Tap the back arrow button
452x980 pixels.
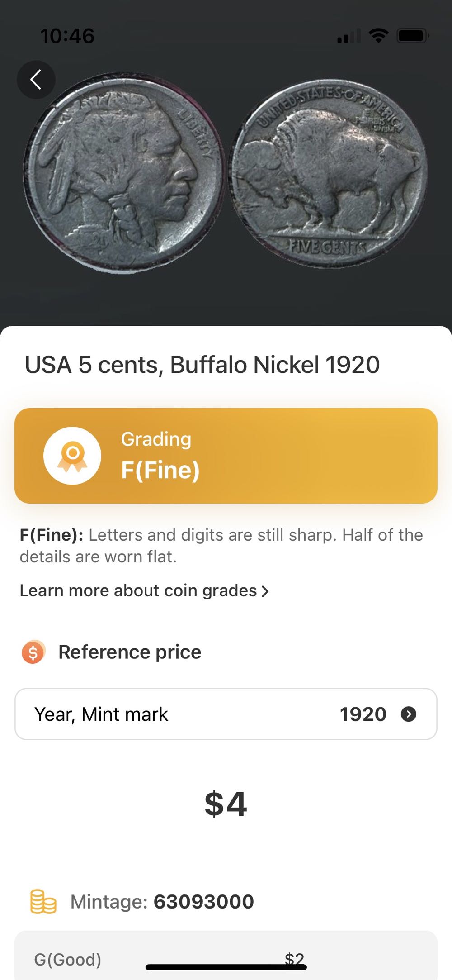tap(36, 80)
